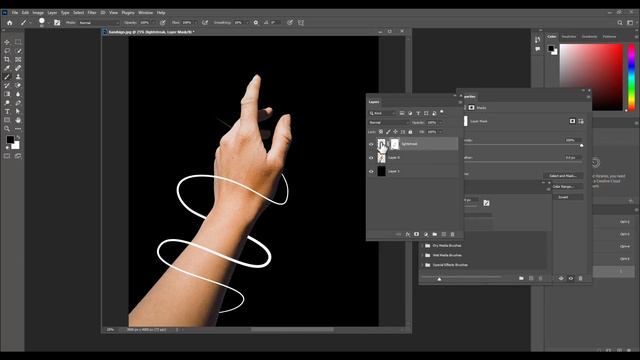Open brush preset picker arrow
640x360 pixels.
[x=48, y=23]
